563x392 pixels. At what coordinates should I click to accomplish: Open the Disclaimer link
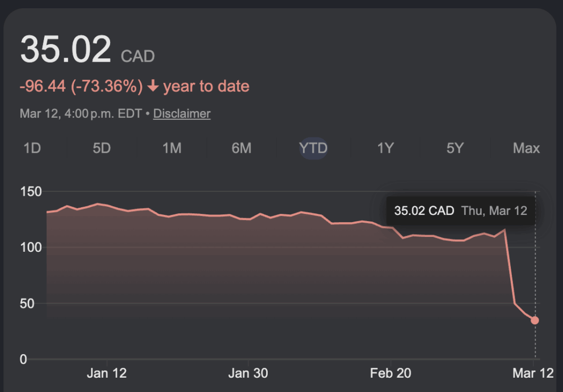[181, 114]
